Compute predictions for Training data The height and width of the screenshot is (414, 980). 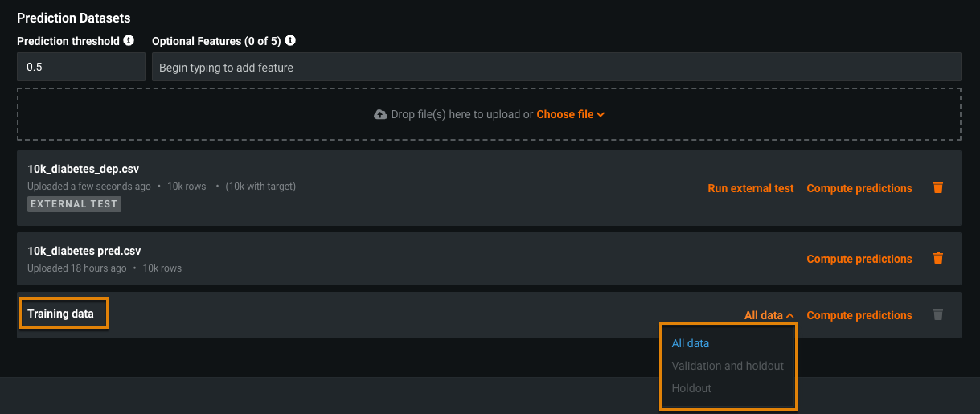(859, 315)
